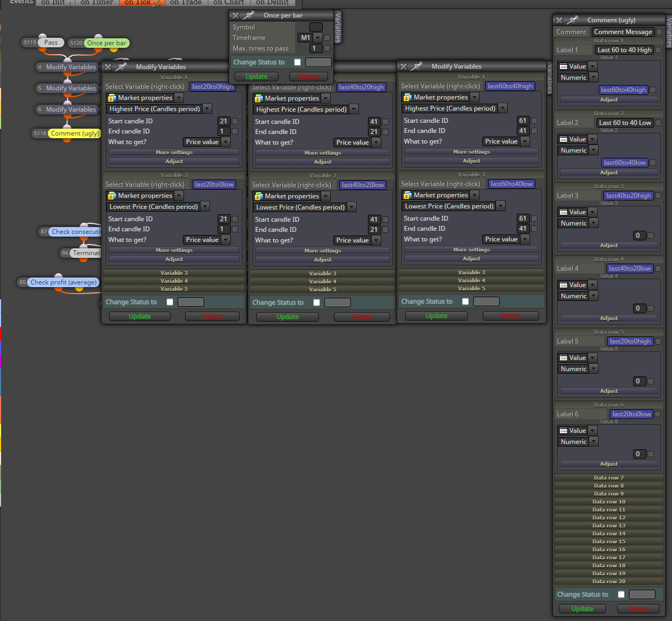Click Market properties icon above last20to0low settings
This screenshot has width=672, height=621.
(x=112, y=196)
